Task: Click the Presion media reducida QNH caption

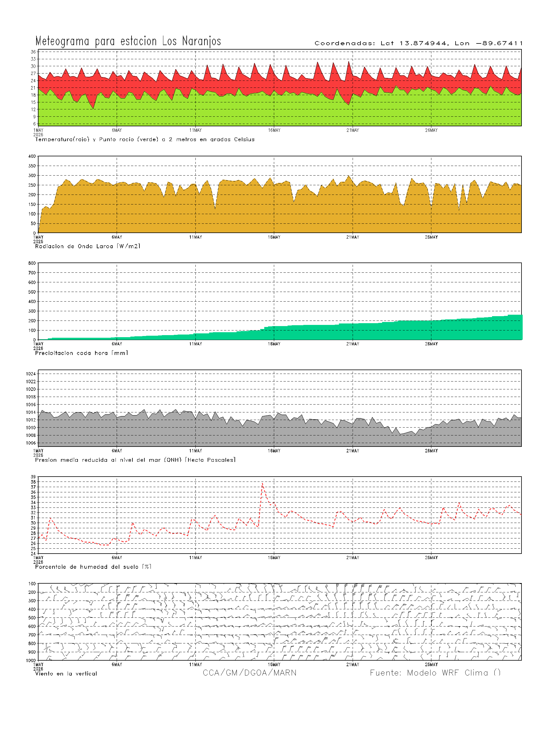Action: (x=135, y=460)
